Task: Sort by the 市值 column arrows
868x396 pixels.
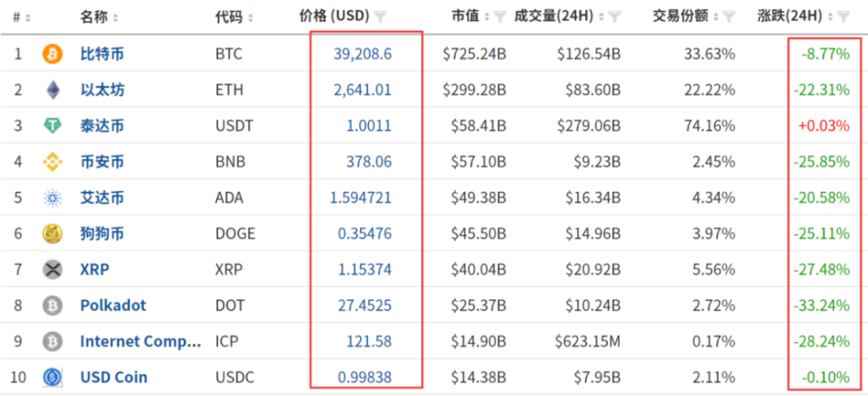Action: tap(487, 17)
